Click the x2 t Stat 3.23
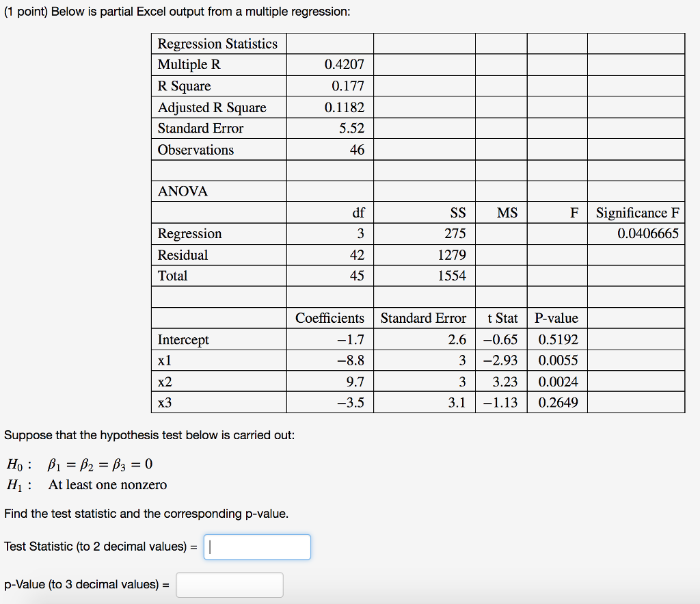The width and height of the screenshot is (700, 604). coord(507,382)
